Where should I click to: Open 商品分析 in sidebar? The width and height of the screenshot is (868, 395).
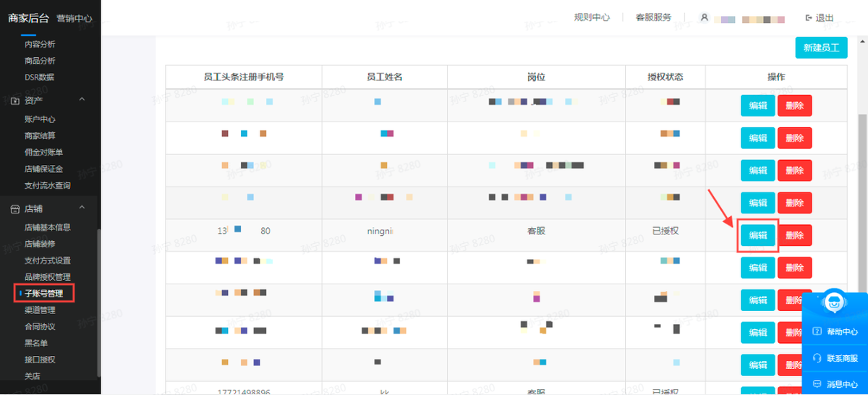[x=40, y=61]
